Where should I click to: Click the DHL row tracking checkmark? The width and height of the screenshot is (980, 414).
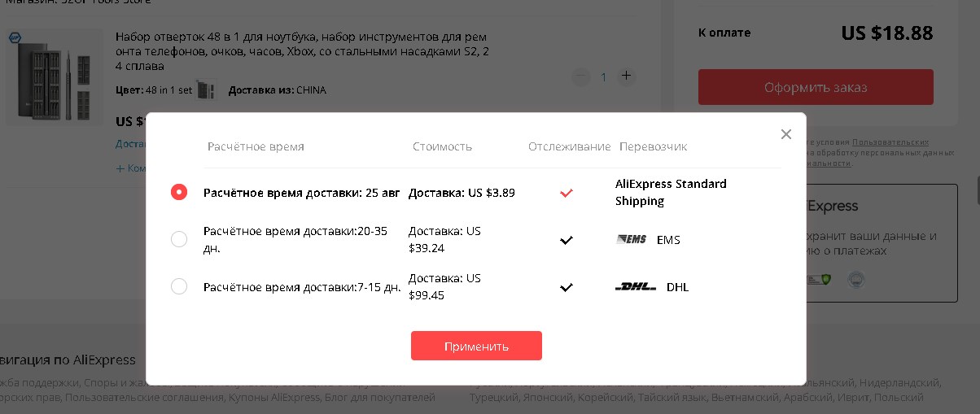coord(567,287)
